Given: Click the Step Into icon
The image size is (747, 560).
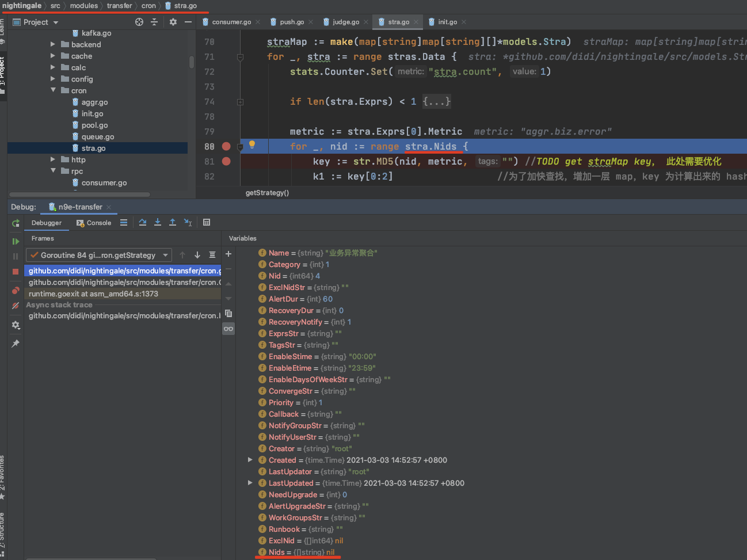Looking at the screenshot, I should pyautogui.click(x=158, y=223).
